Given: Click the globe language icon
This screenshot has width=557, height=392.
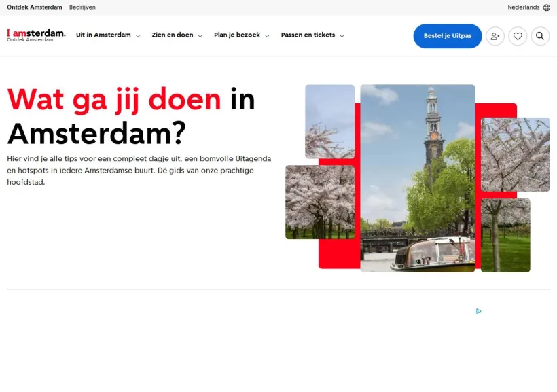Looking at the screenshot, I should [547, 7].
